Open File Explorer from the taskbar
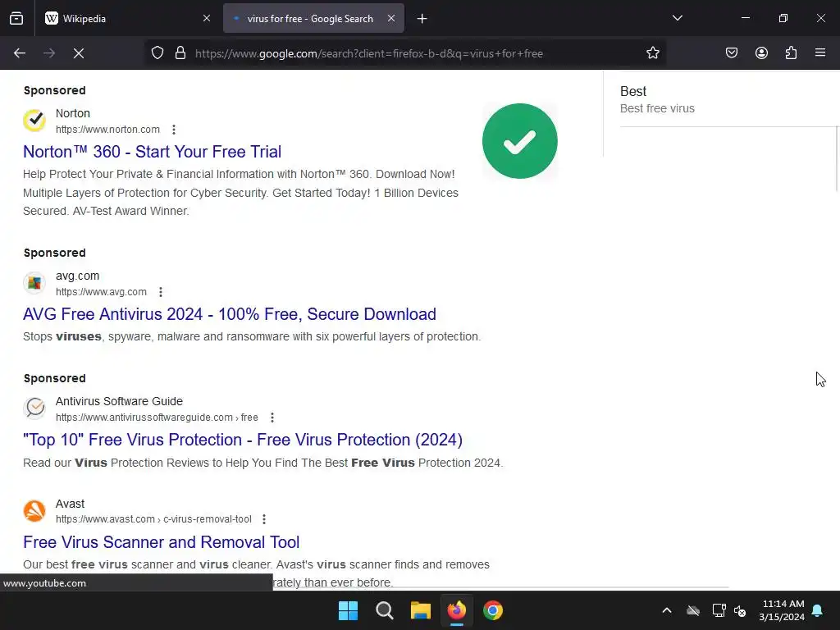840x630 pixels. 421,610
